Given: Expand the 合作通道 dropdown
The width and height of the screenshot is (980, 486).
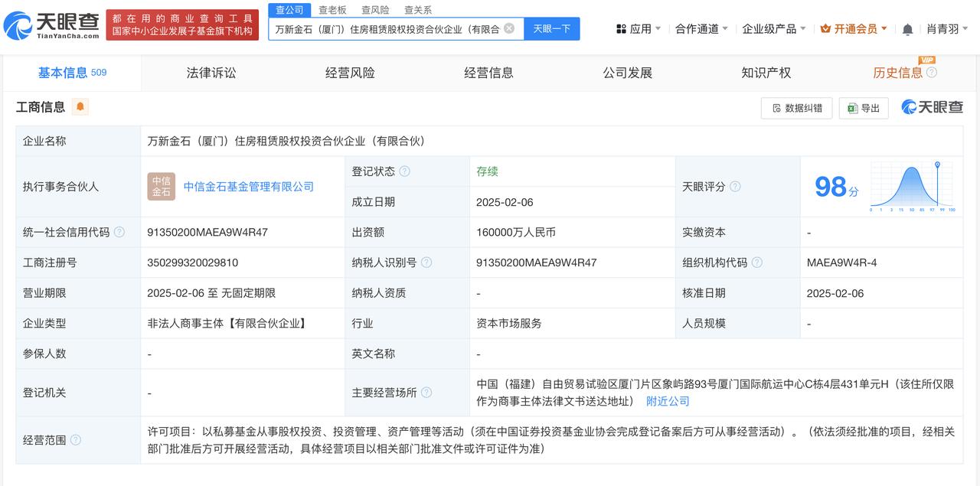Looking at the screenshot, I should point(701,29).
